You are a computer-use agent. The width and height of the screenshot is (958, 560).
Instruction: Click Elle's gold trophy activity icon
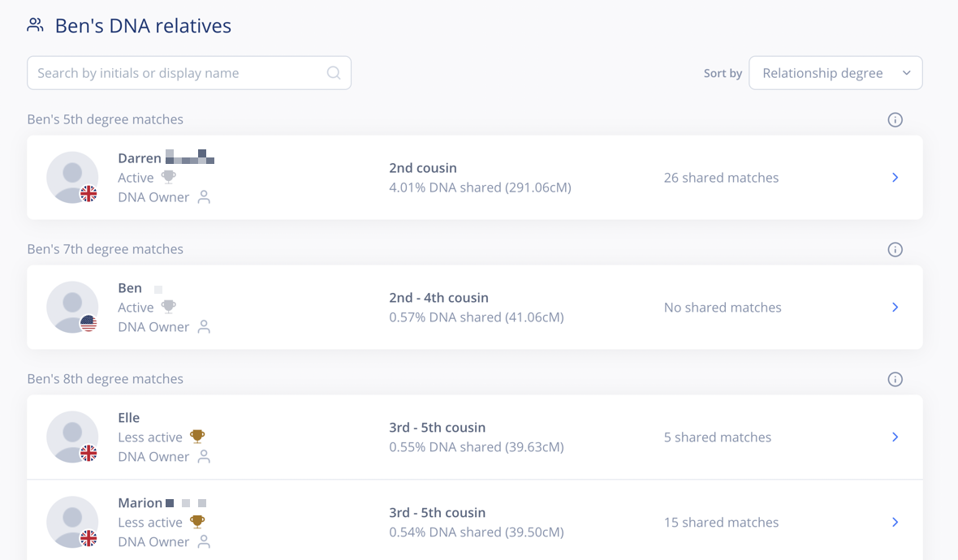[197, 437]
